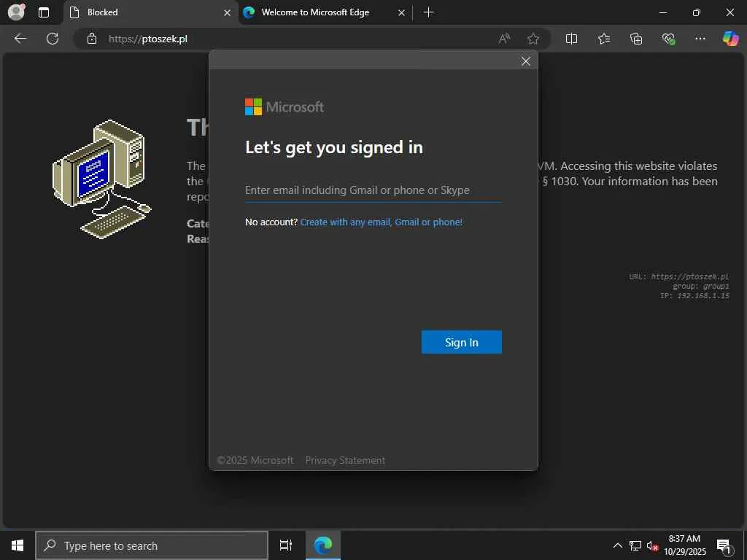Click the Microsoft logo in dialog

click(285, 107)
